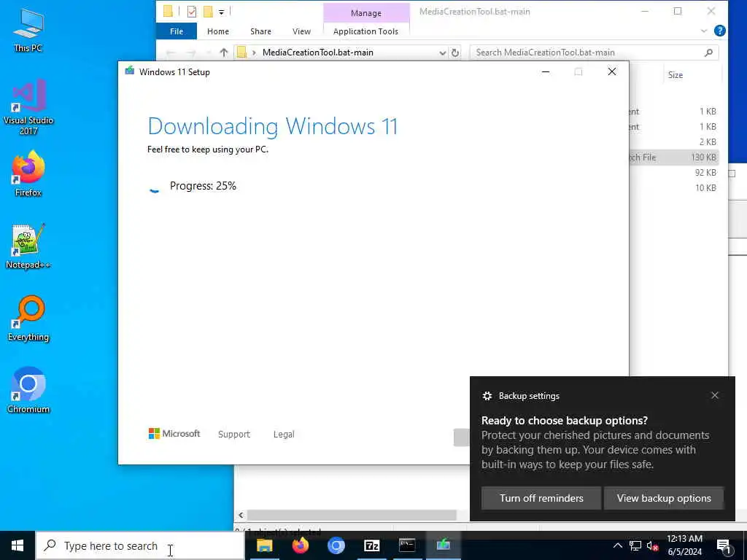The width and height of the screenshot is (747, 560).
Task: Expand the Explorer ribbon chevron
Action: (x=704, y=31)
